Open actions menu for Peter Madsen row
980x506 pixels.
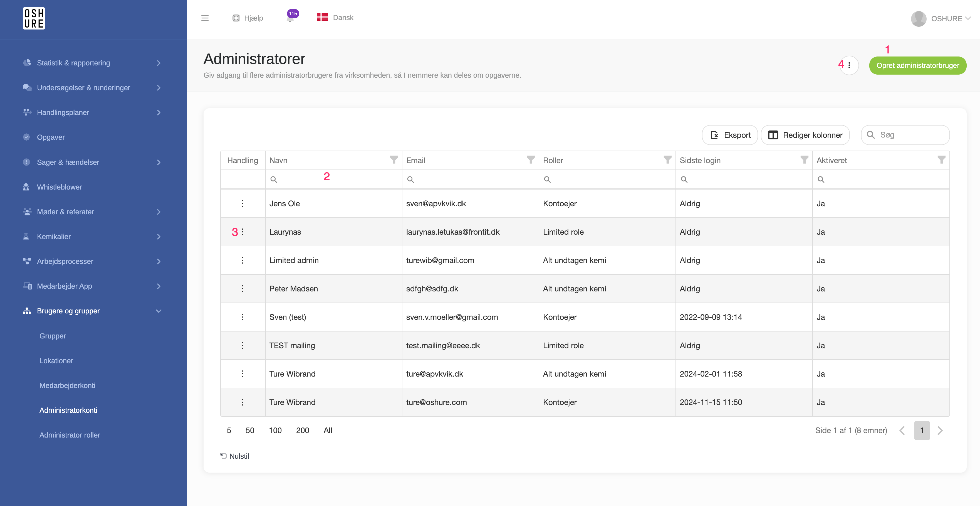coord(243,289)
